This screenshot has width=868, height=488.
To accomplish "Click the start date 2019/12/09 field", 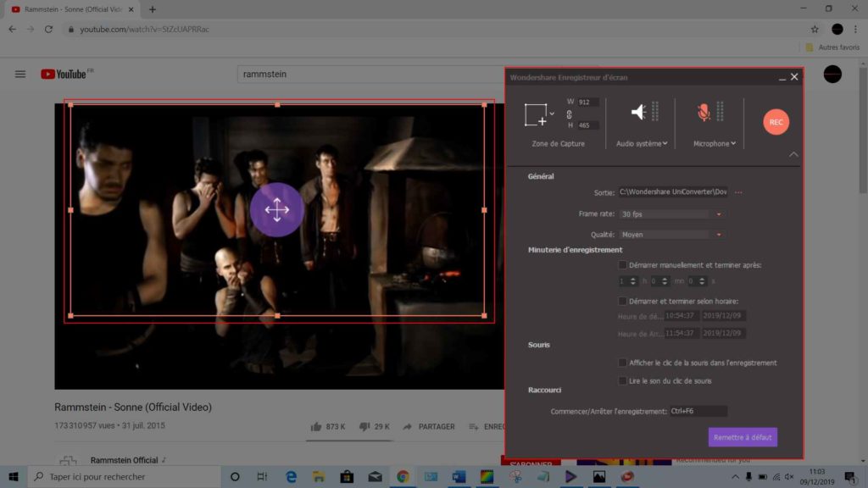I will pyautogui.click(x=723, y=316).
